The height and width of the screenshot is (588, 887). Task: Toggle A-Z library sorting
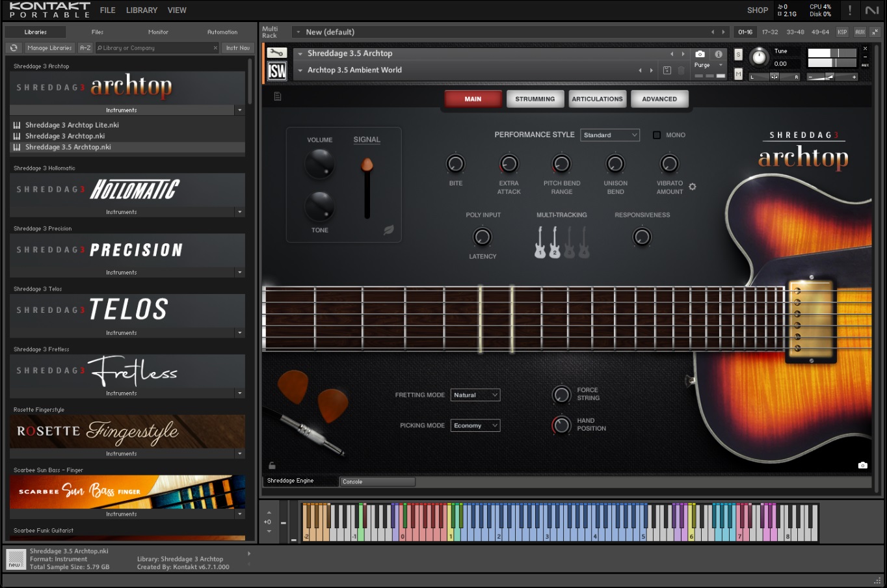85,48
